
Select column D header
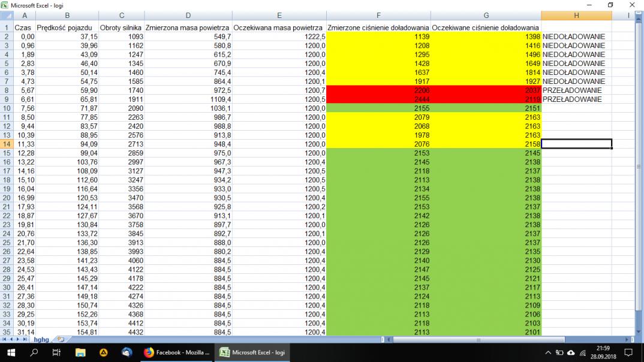click(x=188, y=16)
